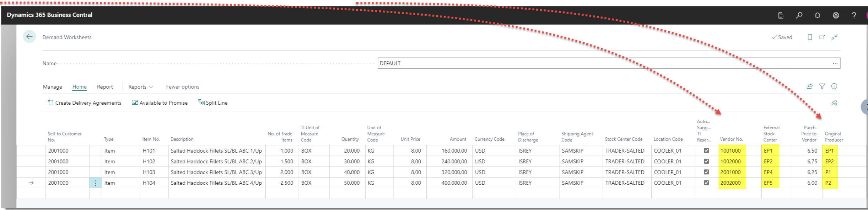Toggle reservation checkbox for item H101

pos(706,151)
